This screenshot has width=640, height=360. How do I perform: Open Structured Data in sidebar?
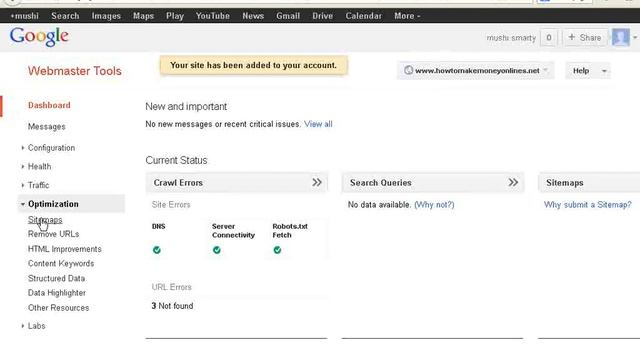(56, 278)
